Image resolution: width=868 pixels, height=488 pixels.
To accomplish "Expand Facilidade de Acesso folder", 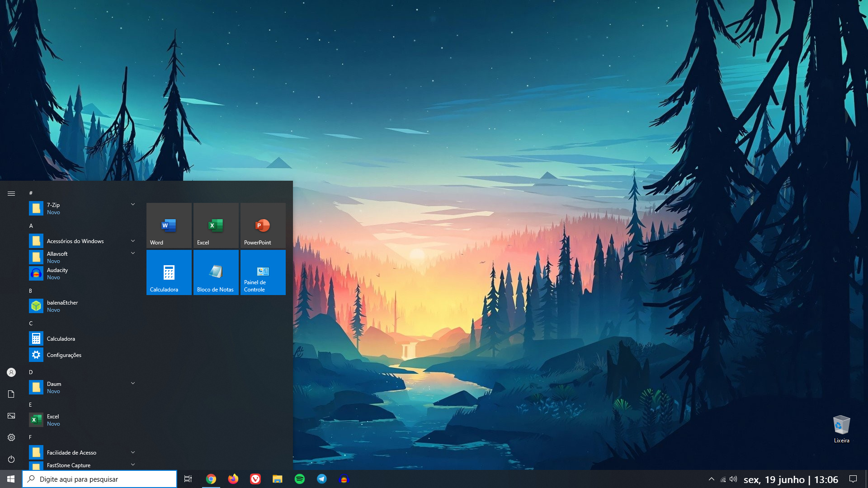I will coord(133,452).
